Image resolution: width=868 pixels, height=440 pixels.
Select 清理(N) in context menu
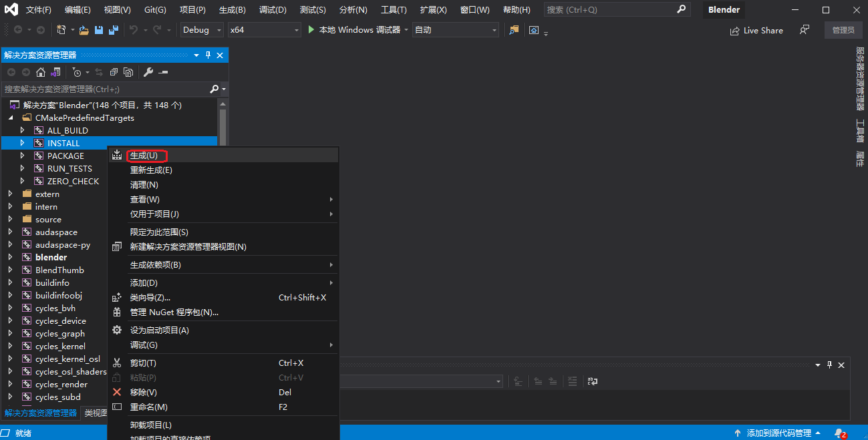click(224, 184)
